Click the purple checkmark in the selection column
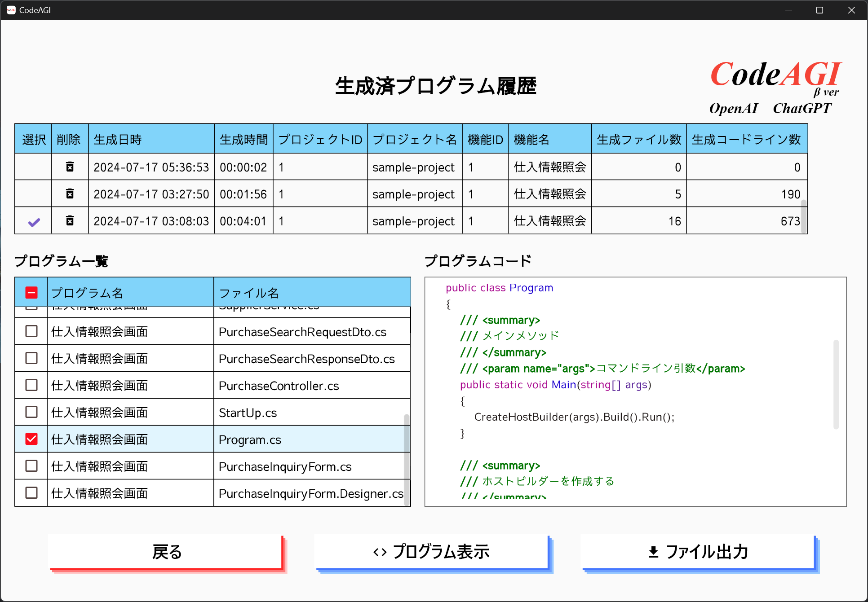 34,222
